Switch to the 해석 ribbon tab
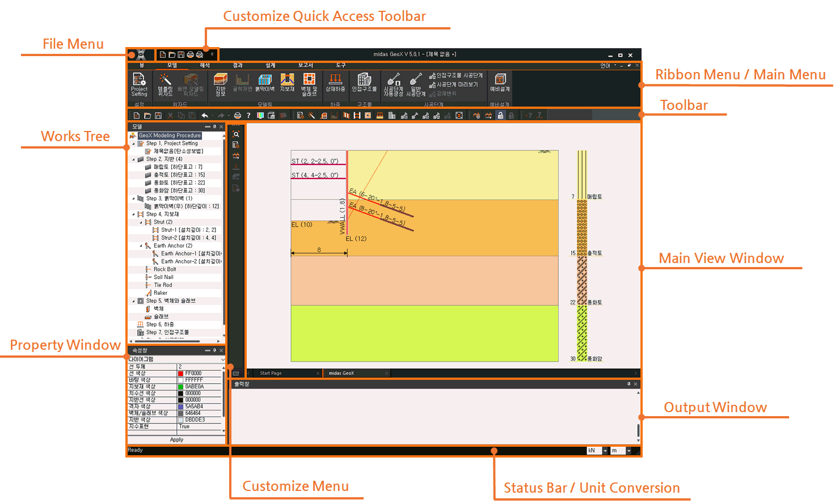This screenshot has height=504, width=835. (x=205, y=66)
